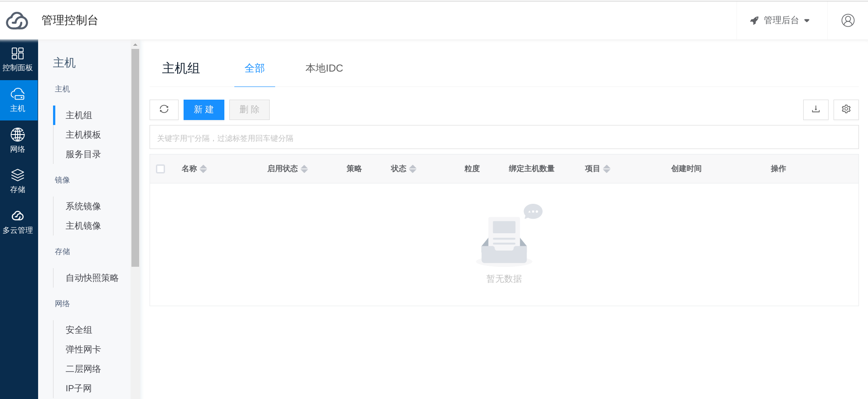Sort table by 项目 column
This screenshot has width=868, height=399.
(x=606, y=169)
